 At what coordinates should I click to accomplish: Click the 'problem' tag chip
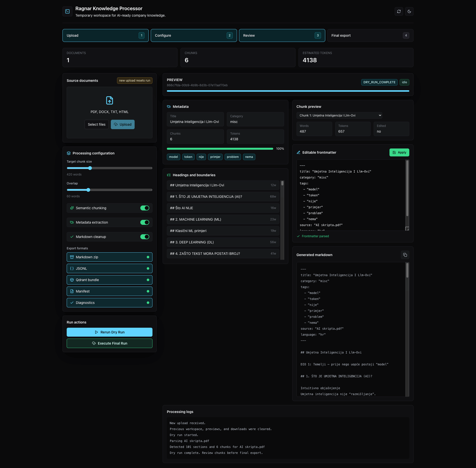coord(233,157)
